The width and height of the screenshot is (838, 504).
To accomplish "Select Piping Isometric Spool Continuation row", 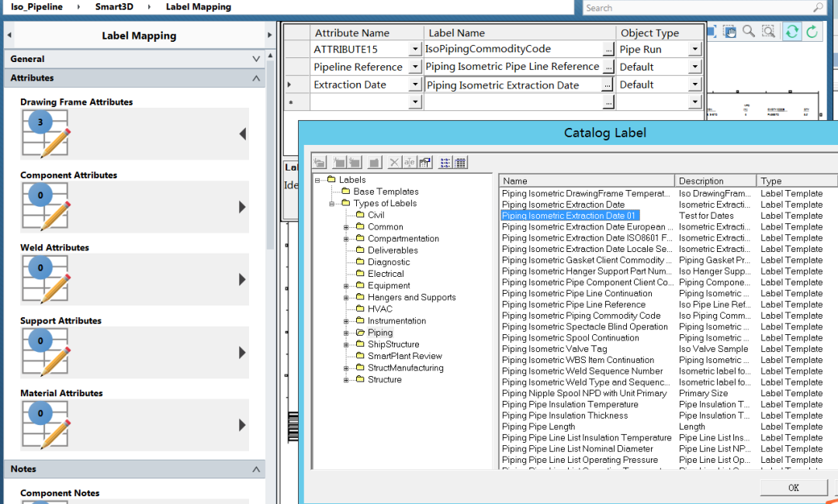I will click(570, 337).
